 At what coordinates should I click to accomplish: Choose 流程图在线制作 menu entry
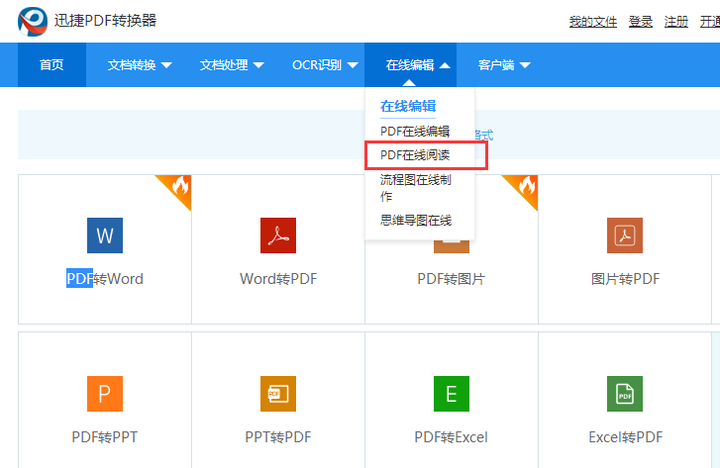click(x=416, y=188)
